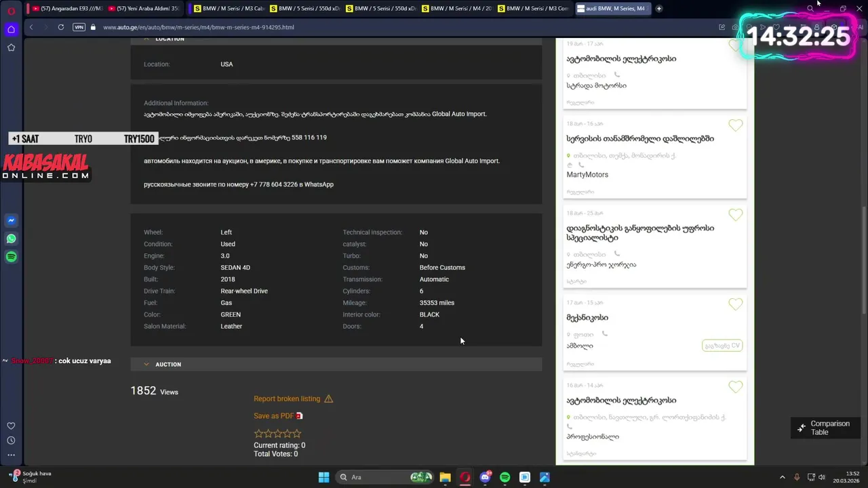Select the 35353 miles mileage value

437,303
